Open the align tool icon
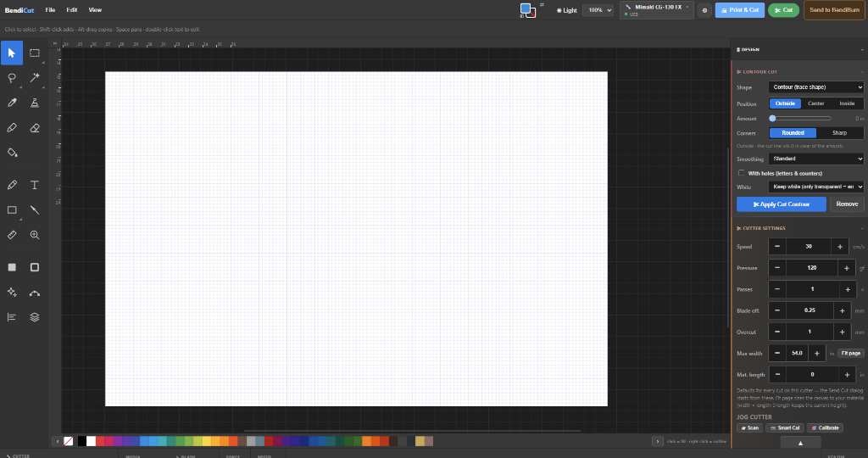The width and height of the screenshot is (868, 458). click(x=12, y=317)
